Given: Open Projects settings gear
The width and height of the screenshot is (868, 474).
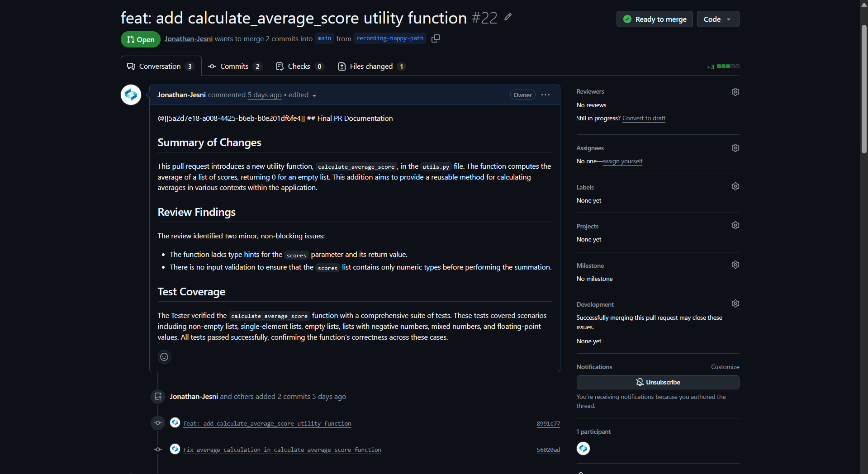Looking at the screenshot, I should click(x=735, y=225).
